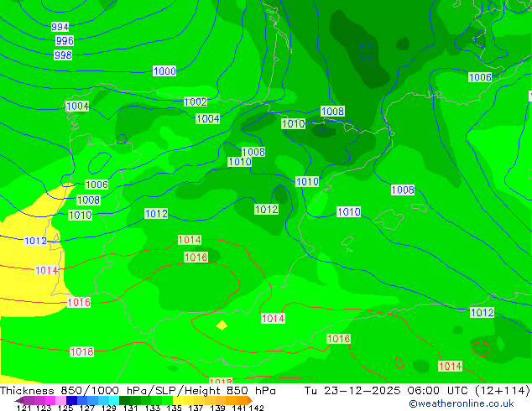Screen dimensions: 532x411
Task: Pick the first yellow swatch above 135
Action: pyautogui.click(x=178, y=400)
